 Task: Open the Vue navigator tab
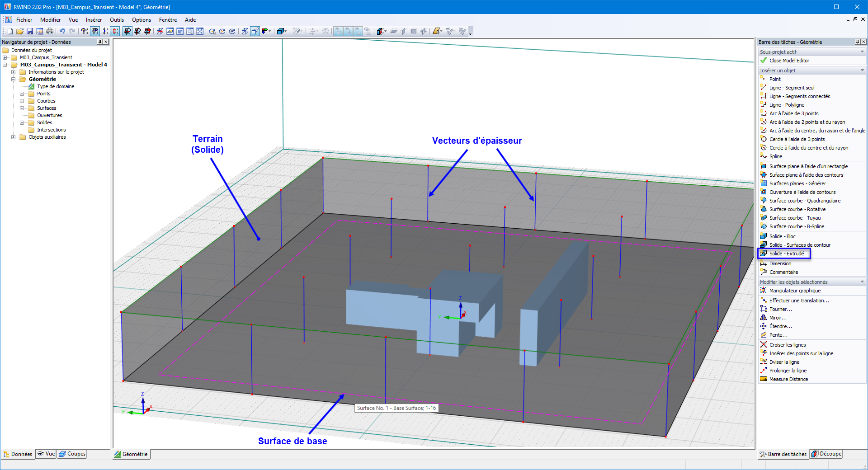pyautogui.click(x=46, y=454)
